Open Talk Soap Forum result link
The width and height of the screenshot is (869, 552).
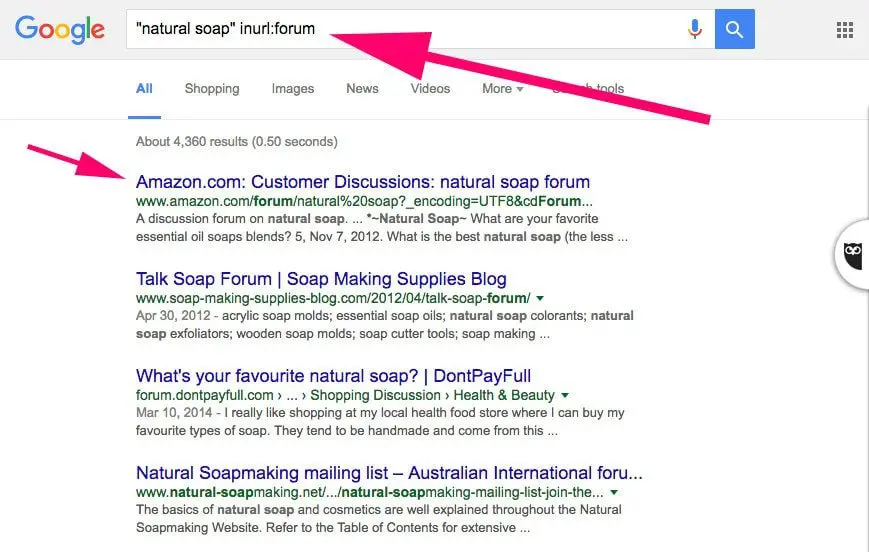(321, 279)
